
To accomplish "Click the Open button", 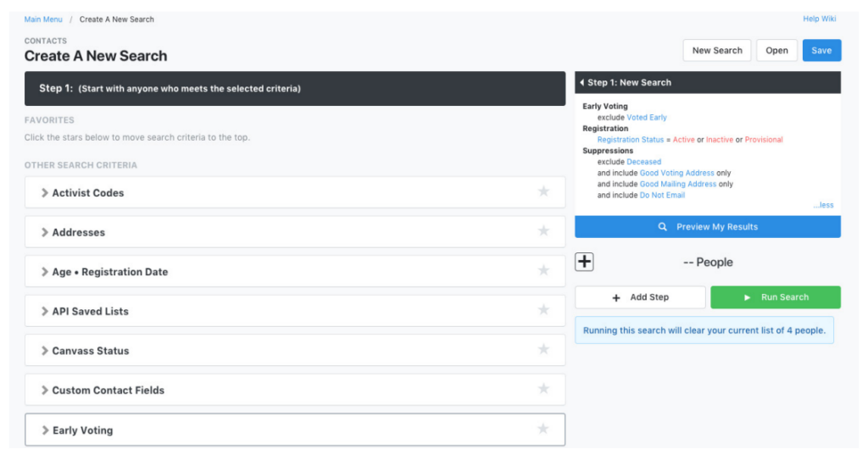I will [776, 51].
